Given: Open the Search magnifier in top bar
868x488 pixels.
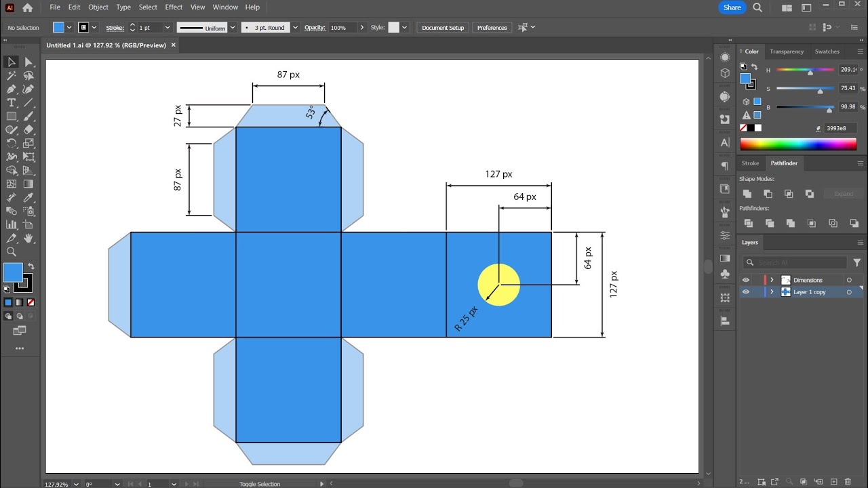Looking at the screenshot, I should pos(757,7).
